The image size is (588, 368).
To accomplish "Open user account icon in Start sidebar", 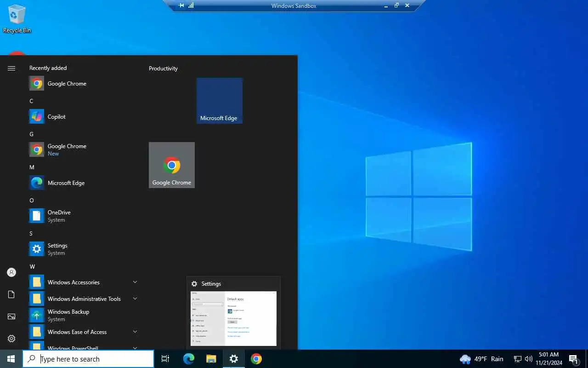I will [11, 272].
